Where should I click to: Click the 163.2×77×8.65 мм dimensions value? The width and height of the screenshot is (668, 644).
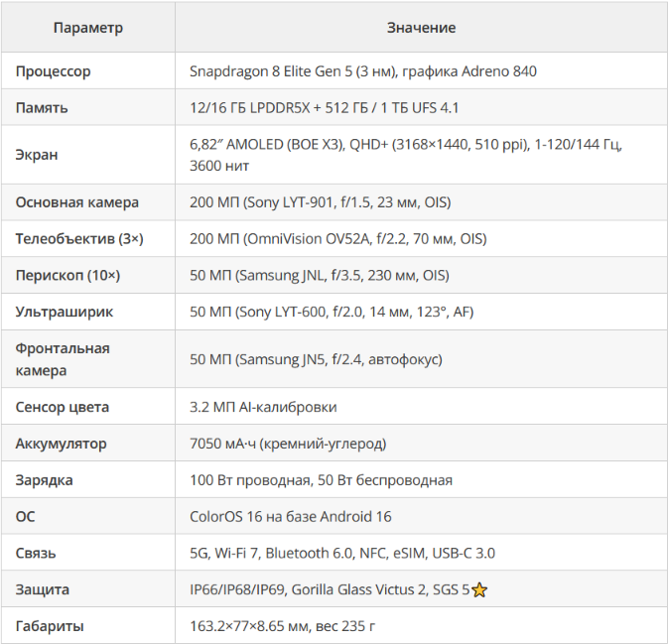pyautogui.click(x=283, y=626)
